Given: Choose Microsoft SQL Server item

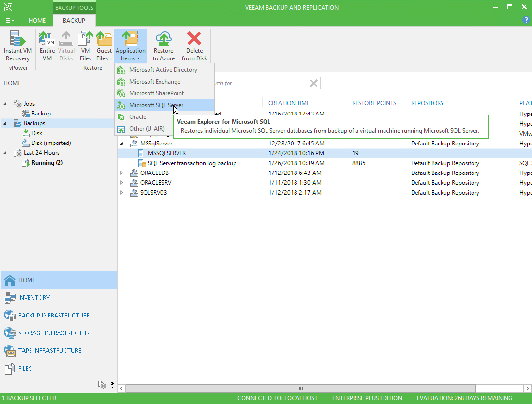Looking at the screenshot, I should coord(164,105).
